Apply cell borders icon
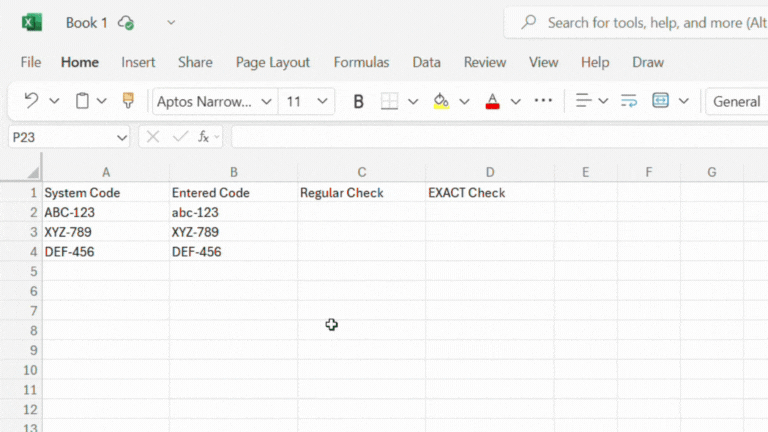The height and width of the screenshot is (432, 768). click(389, 101)
